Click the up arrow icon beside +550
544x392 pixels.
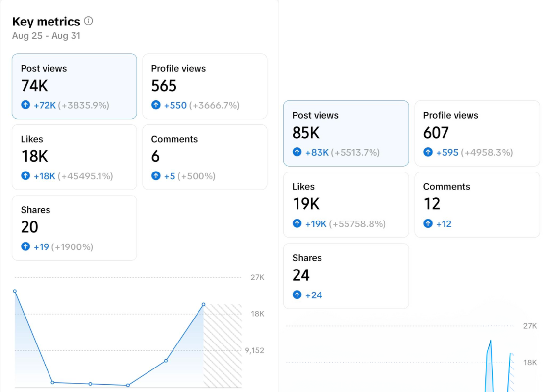coord(156,105)
